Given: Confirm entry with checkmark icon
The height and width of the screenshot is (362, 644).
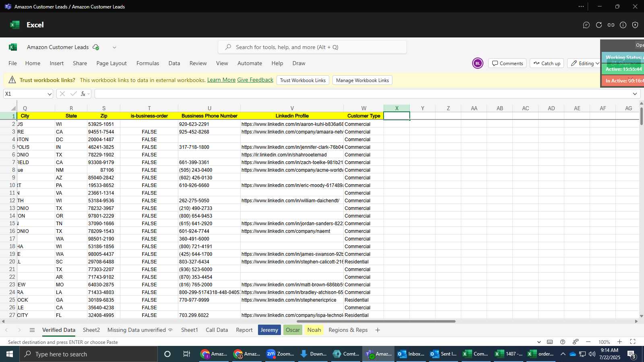Looking at the screenshot, I should click(x=73, y=94).
